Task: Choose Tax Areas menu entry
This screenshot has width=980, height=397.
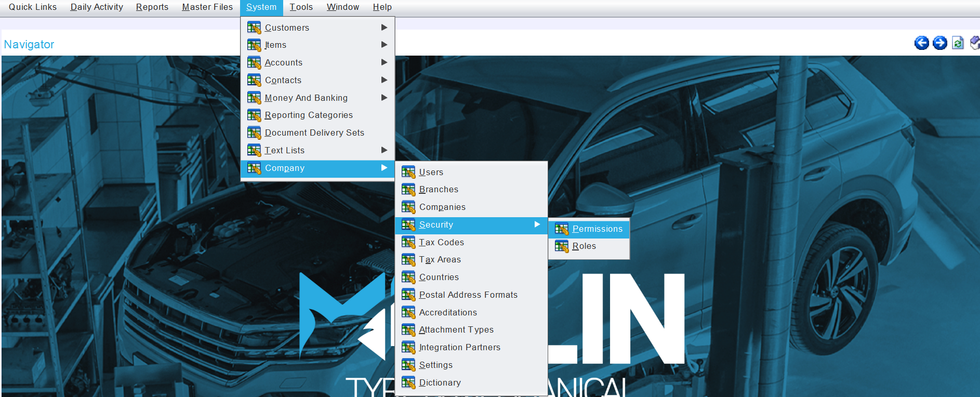Action: (471, 260)
